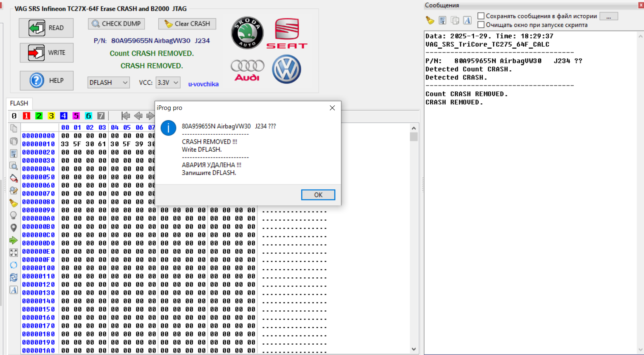The width and height of the screenshot is (644, 355).
Task: Click the CHECK DUMP button
Action: pos(116,24)
